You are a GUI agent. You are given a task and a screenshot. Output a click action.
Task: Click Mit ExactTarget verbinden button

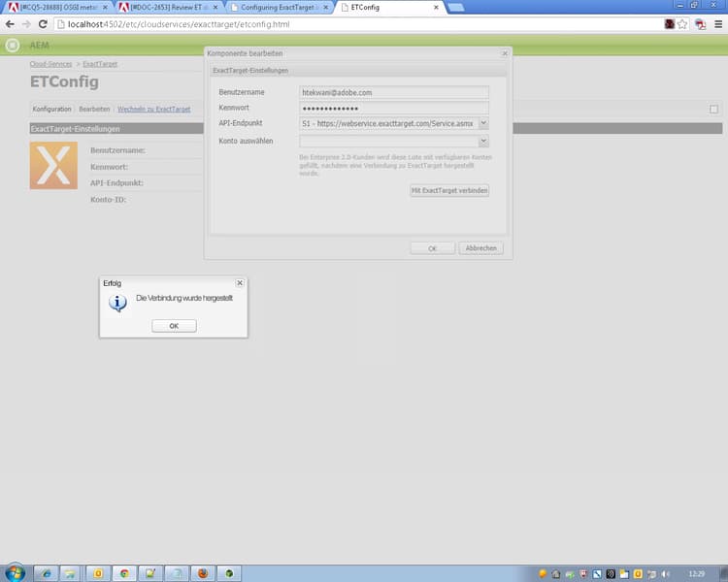pyautogui.click(x=449, y=190)
